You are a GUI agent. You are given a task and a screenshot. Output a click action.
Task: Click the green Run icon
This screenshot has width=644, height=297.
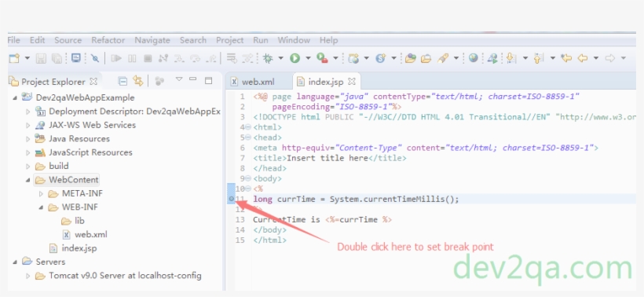295,58
